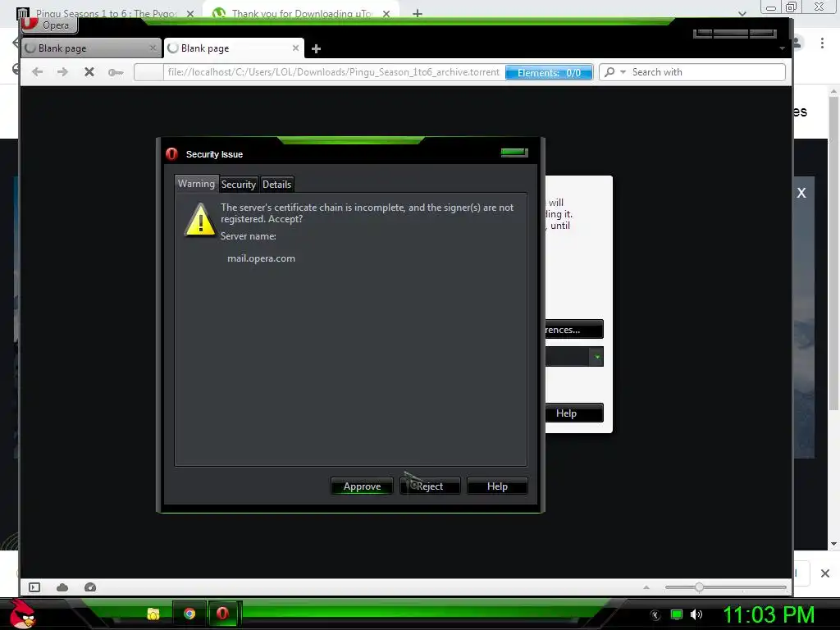Open Angry Birds start button

point(22,614)
